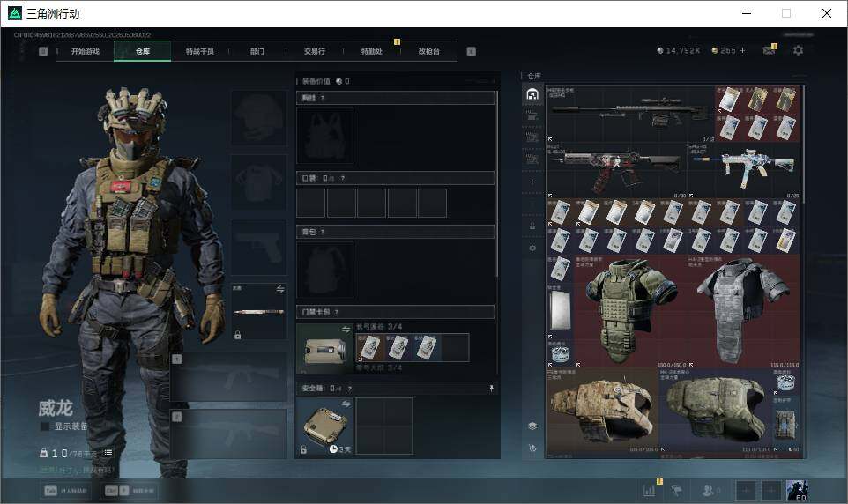Swap the knife using swap arrows
This screenshot has height=504, width=848.
coord(280,289)
